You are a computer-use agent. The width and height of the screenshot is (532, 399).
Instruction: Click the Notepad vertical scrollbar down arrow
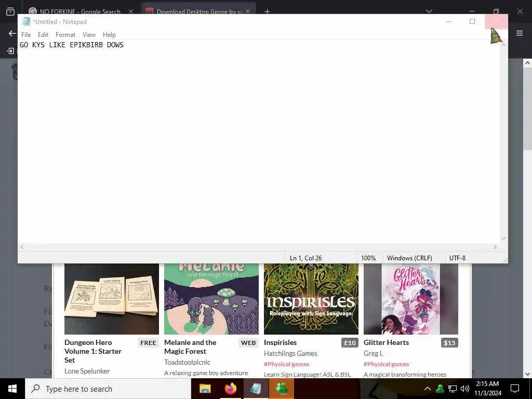pyautogui.click(x=503, y=238)
